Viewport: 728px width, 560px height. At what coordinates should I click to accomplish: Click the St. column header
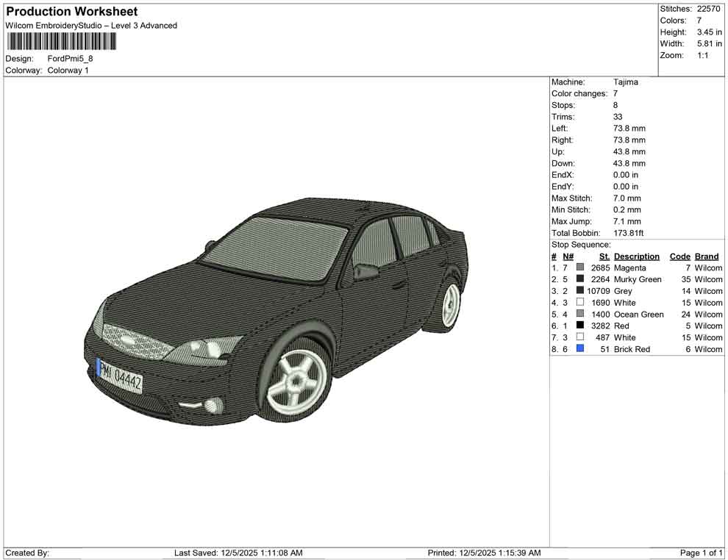tap(604, 256)
